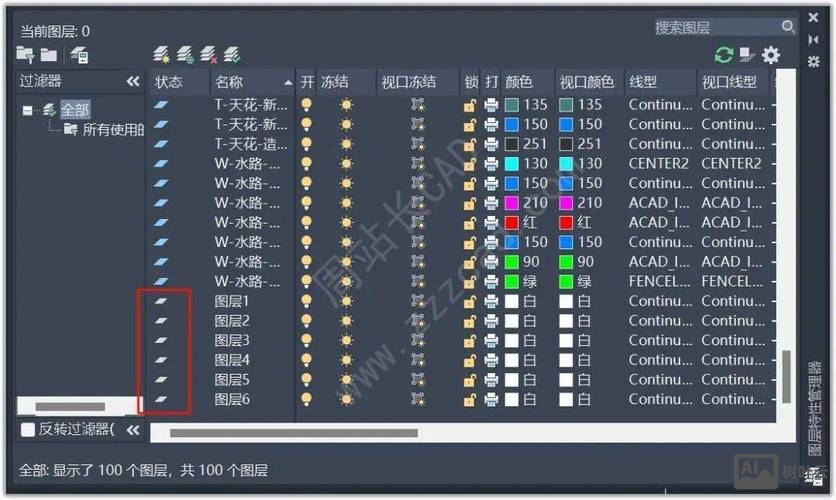Toggle the lock icon for 图层6

(x=470, y=399)
